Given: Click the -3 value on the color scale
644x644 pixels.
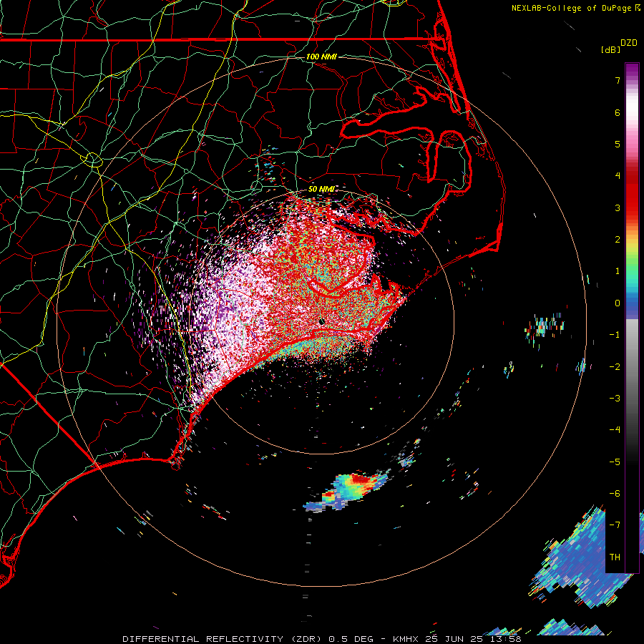Looking at the screenshot, I should 615,399.
